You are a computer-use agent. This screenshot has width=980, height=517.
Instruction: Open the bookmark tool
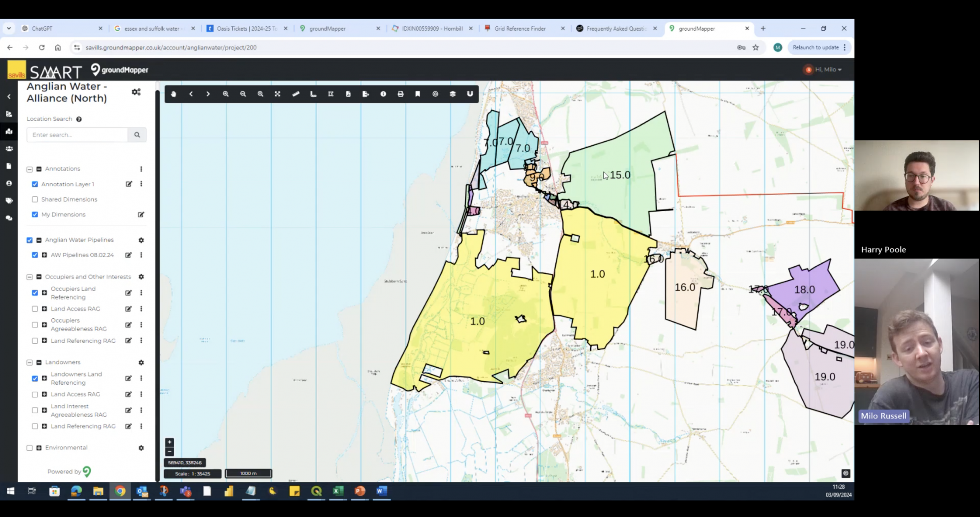click(x=418, y=94)
